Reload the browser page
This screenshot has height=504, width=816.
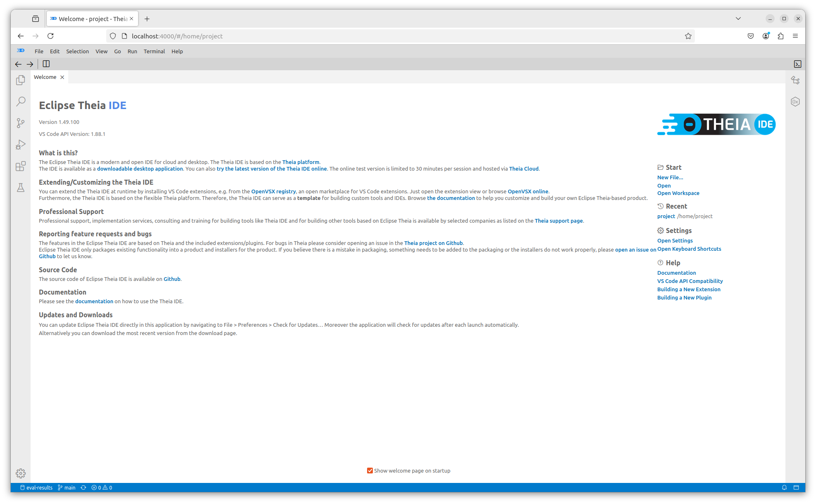point(50,36)
